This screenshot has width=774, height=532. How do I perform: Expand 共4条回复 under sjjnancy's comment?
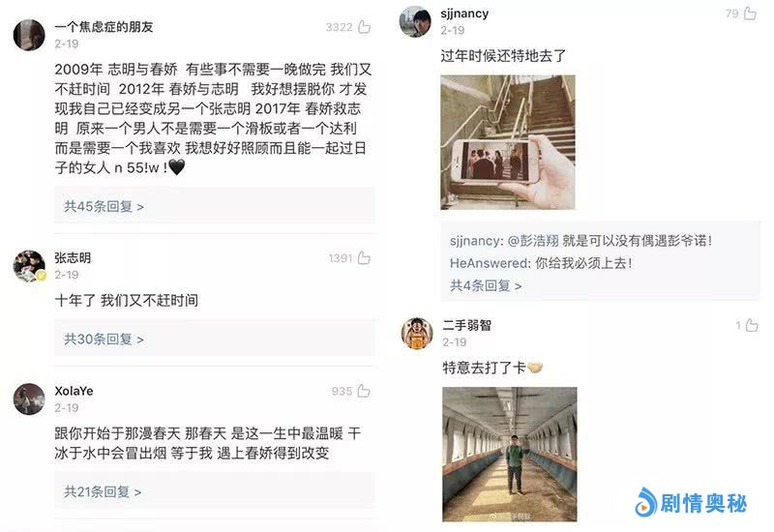[x=486, y=285]
